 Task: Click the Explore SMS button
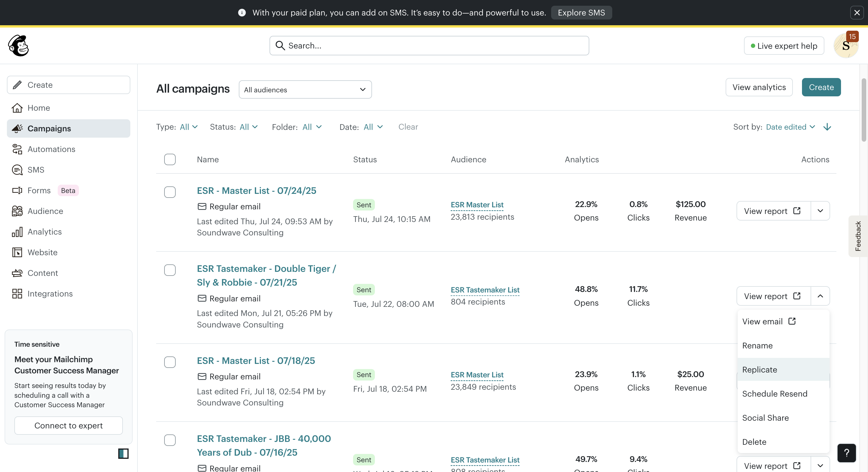pyautogui.click(x=581, y=13)
